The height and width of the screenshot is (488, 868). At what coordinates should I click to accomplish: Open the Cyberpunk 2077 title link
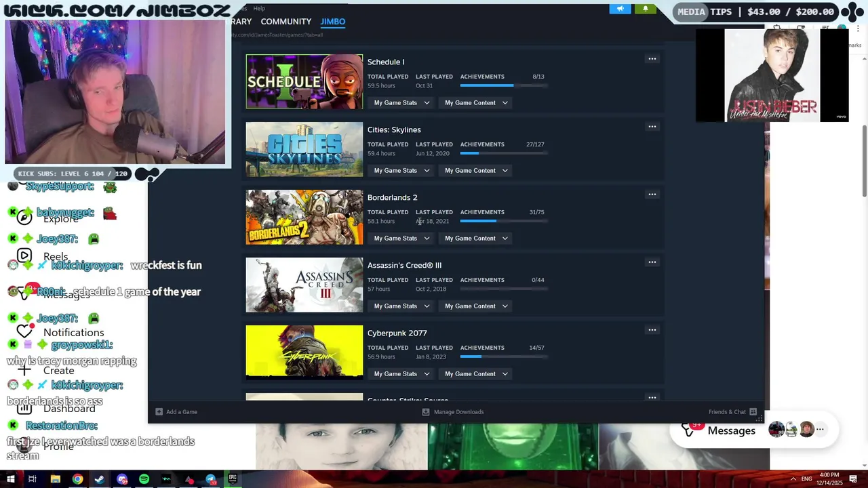(x=397, y=333)
